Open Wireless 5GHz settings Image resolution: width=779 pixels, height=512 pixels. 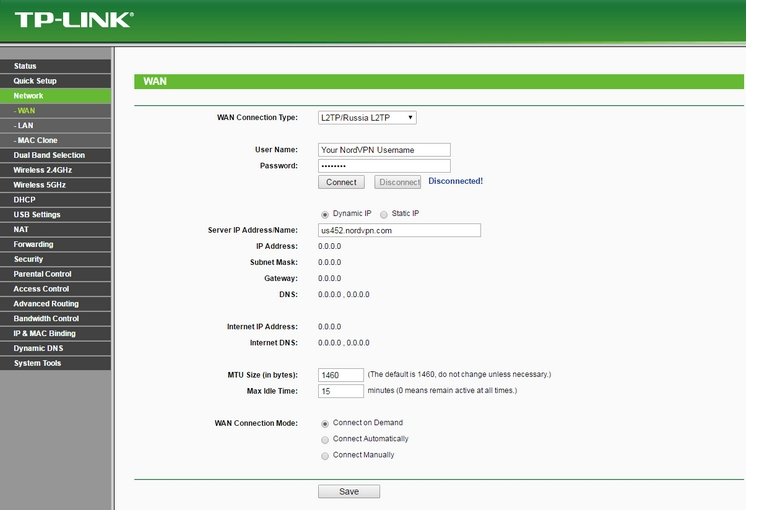tap(55, 185)
